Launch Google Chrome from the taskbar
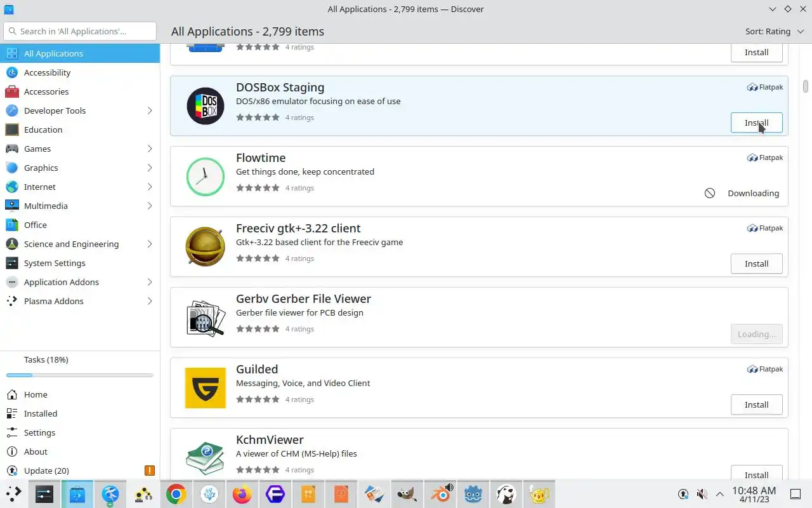Screen dimensions: 812x508 (176, 493)
